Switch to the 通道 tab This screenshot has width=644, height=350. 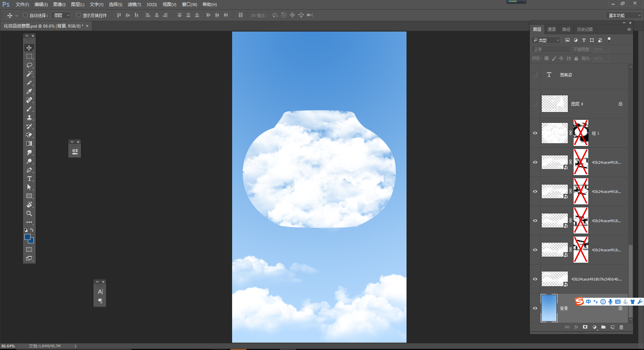(x=551, y=30)
